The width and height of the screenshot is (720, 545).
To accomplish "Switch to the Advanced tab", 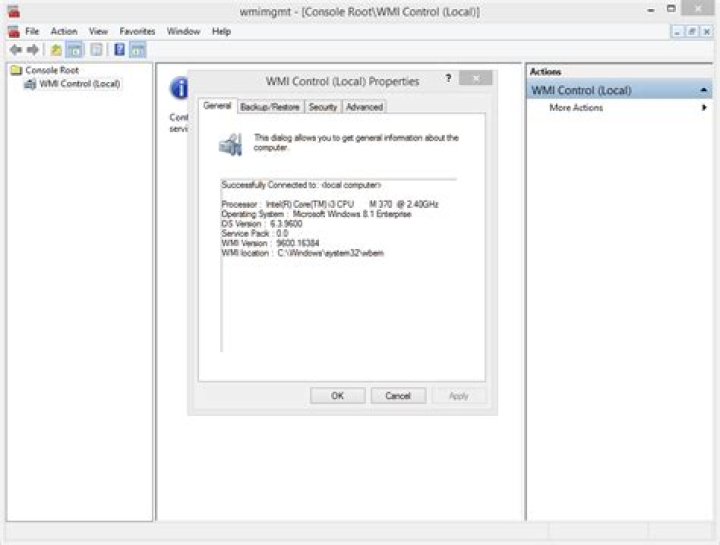I will pos(365,107).
